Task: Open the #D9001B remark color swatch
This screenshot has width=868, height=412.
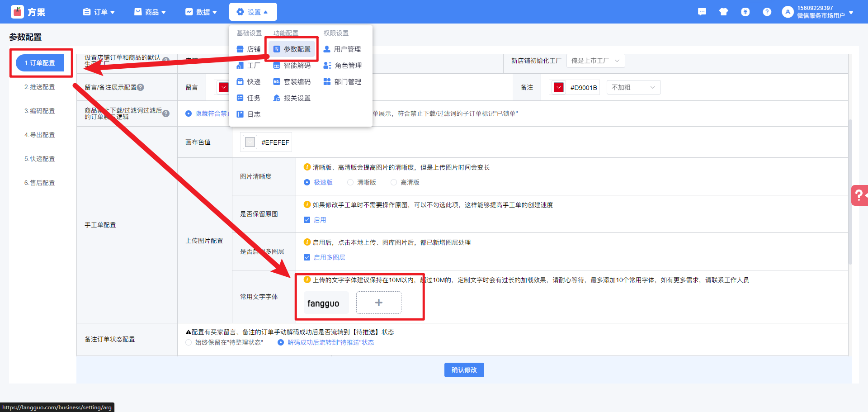Action: (x=559, y=87)
